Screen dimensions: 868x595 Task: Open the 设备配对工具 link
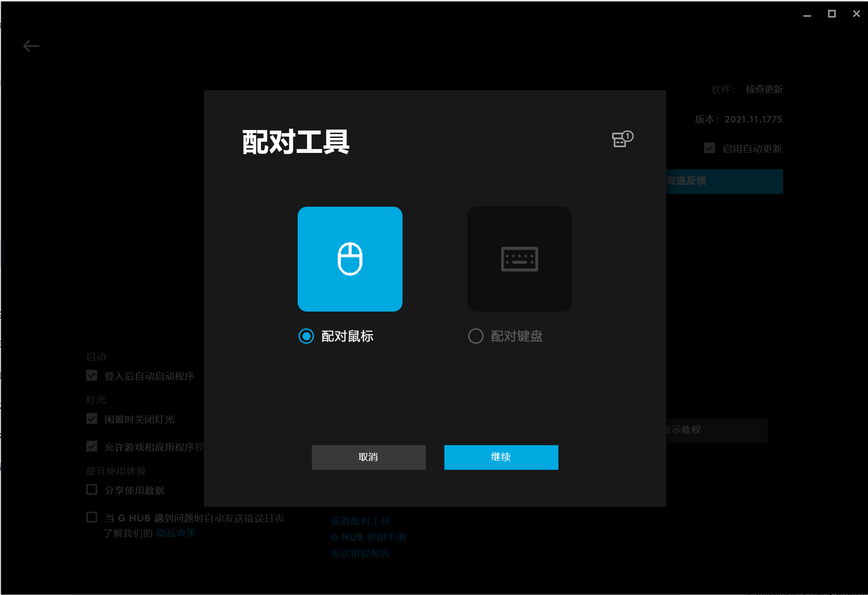[x=360, y=521]
